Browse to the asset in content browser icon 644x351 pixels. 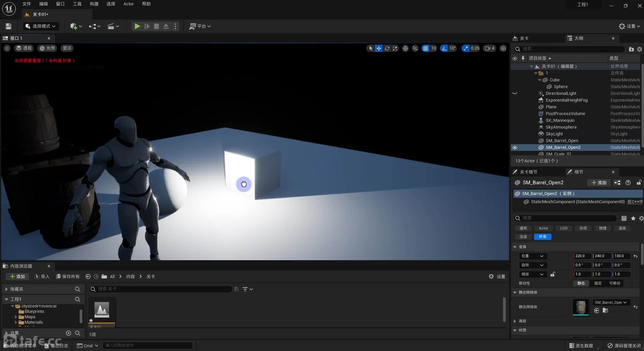pyautogui.click(x=605, y=311)
